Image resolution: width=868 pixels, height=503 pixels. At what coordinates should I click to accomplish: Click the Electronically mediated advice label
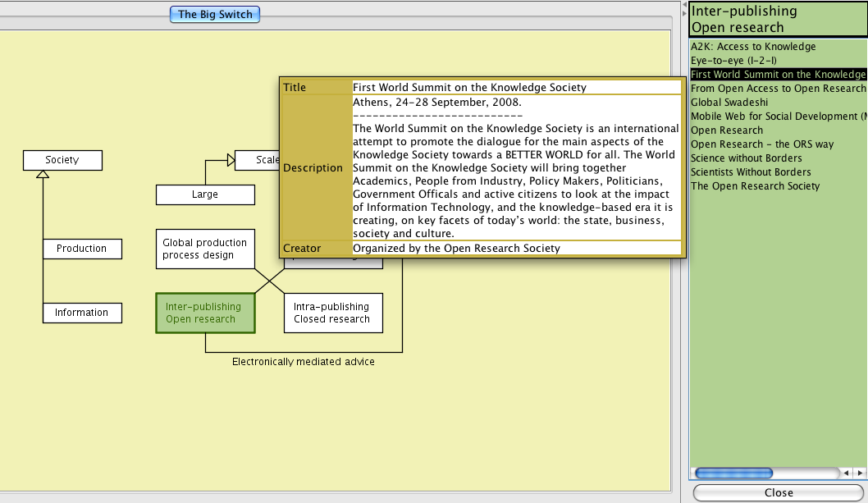304,362
